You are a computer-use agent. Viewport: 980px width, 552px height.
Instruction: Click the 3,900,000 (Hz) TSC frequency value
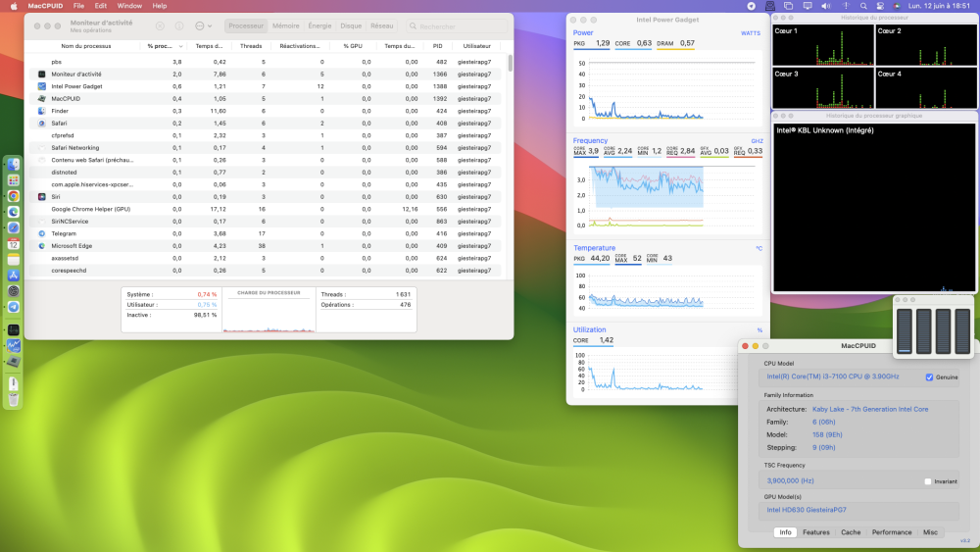point(790,480)
